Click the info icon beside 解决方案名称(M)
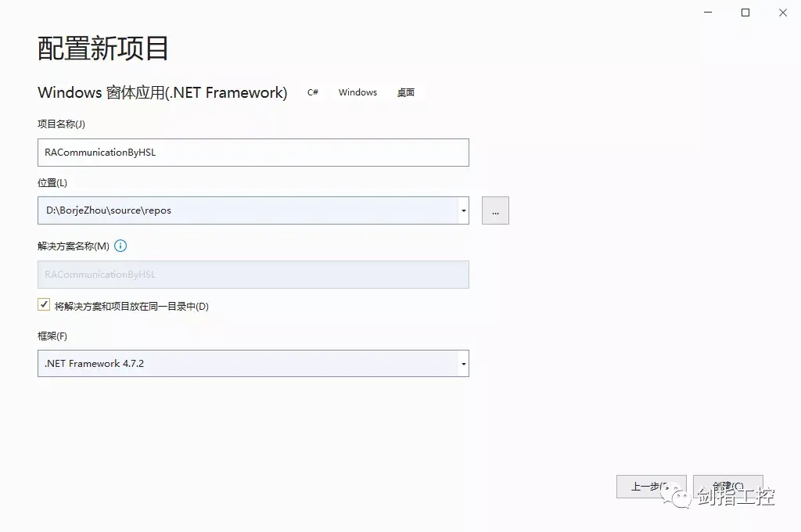This screenshot has height=532, width=801. pyautogui.click(x=120, y=246)
